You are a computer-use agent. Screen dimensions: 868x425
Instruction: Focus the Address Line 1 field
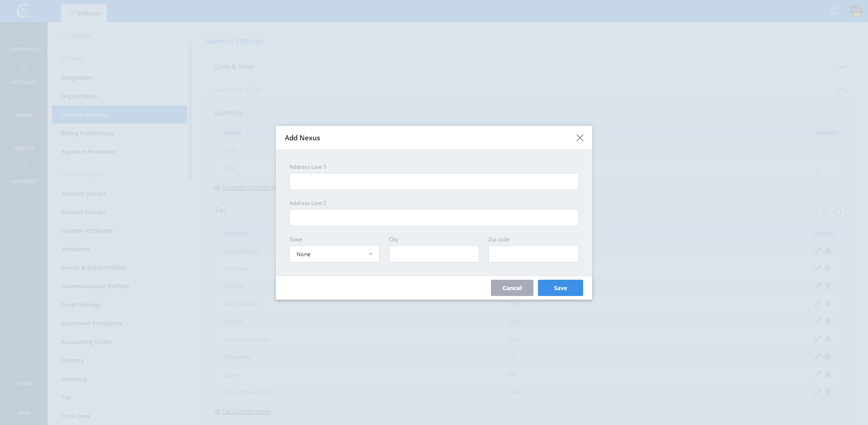click(x=434, y=181)
